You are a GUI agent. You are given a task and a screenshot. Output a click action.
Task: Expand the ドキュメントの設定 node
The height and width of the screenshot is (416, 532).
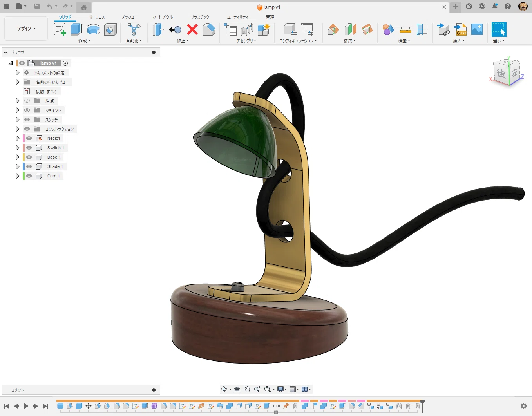click(x=17, y=72)
